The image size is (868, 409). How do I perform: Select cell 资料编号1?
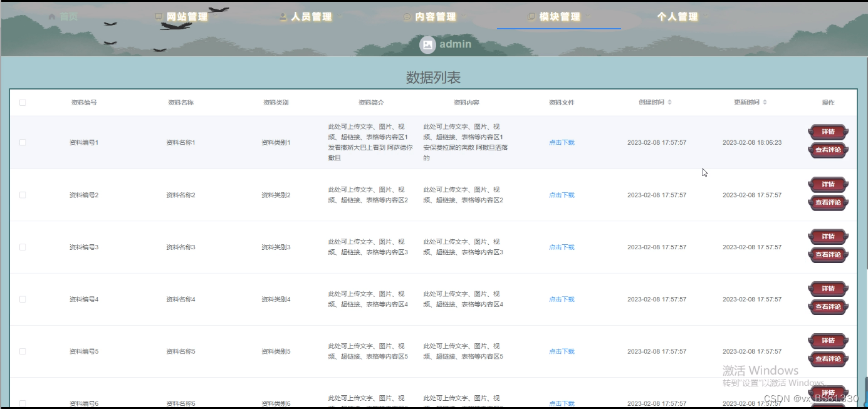coord(84,142)
